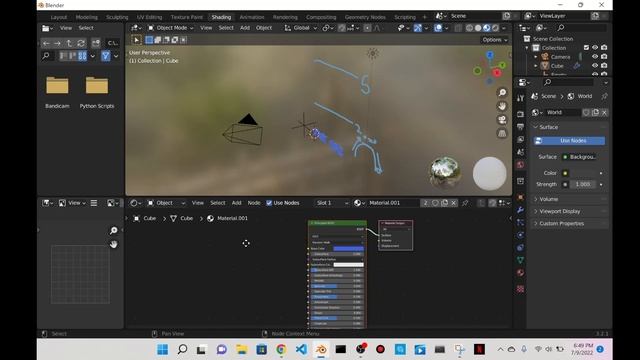Toggle viewport overlays display button
640x360 pixels.
[438, 28]
